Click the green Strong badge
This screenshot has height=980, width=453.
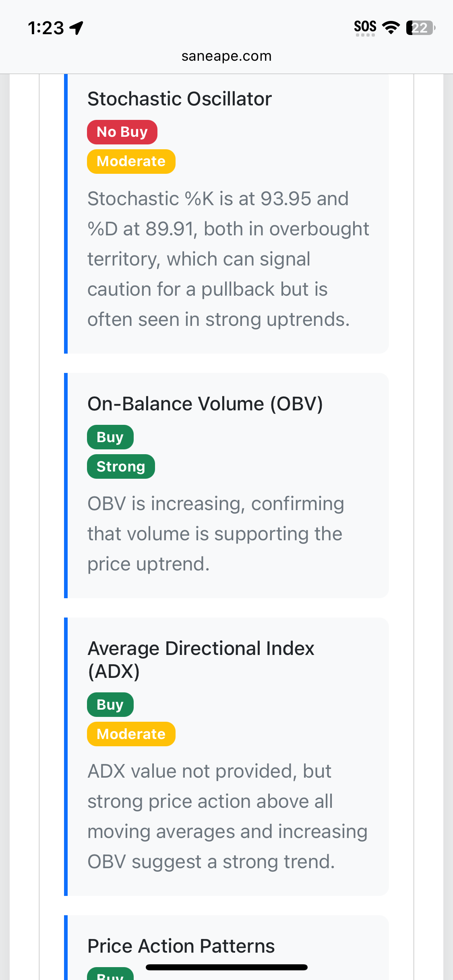[x=121, y=466]
